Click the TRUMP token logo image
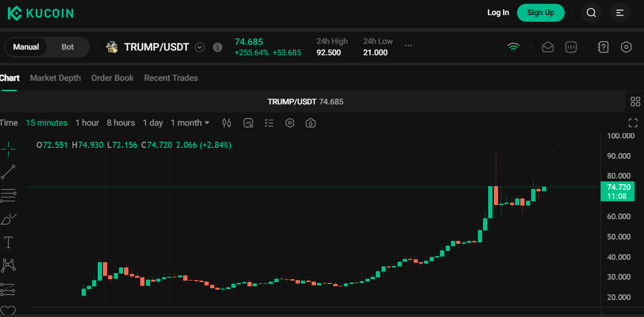Screen dimensions: 644x317 point(112,47)
